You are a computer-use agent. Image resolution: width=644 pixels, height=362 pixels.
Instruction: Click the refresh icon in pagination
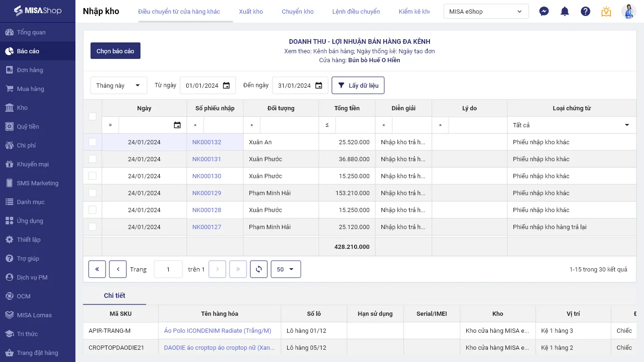coord(259,269)
